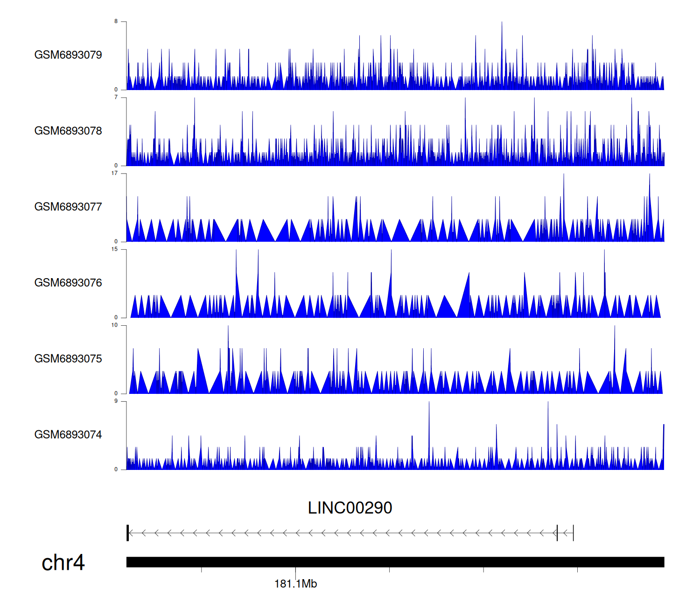Click the y-axis max value 8 of GSM6893079
The height and width of the screenshot is (616, 700).
(x=116, y=21)
